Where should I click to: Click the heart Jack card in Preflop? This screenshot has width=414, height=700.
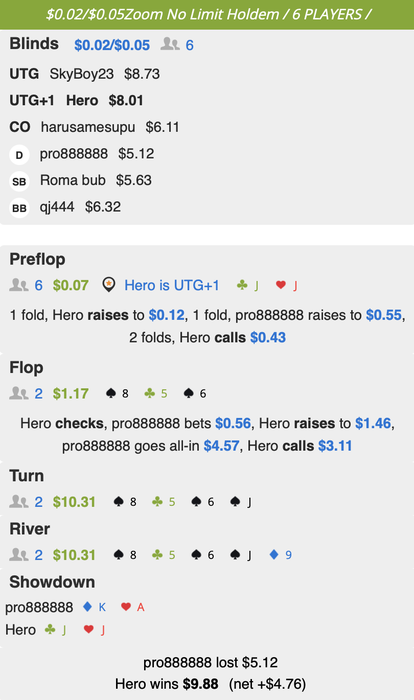[x=286, y=285]
